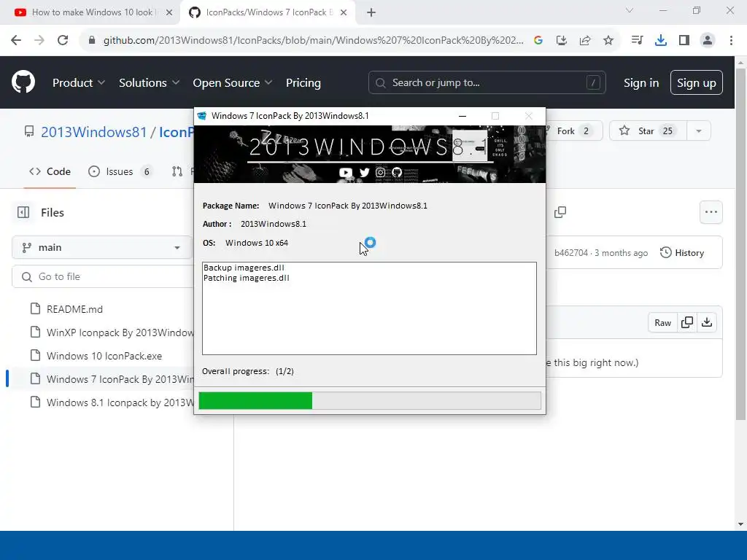Click the install app icon in address bar

[562, 41]
